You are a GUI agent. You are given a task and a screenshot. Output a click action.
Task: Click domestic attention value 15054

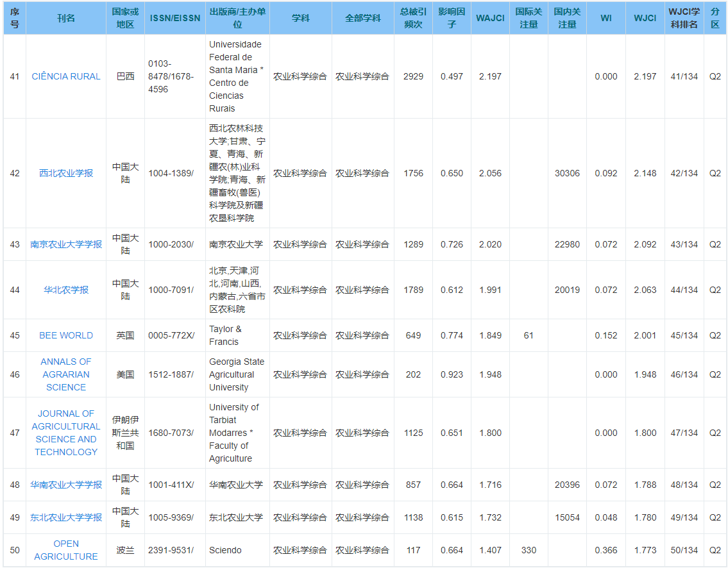(568, 517)
